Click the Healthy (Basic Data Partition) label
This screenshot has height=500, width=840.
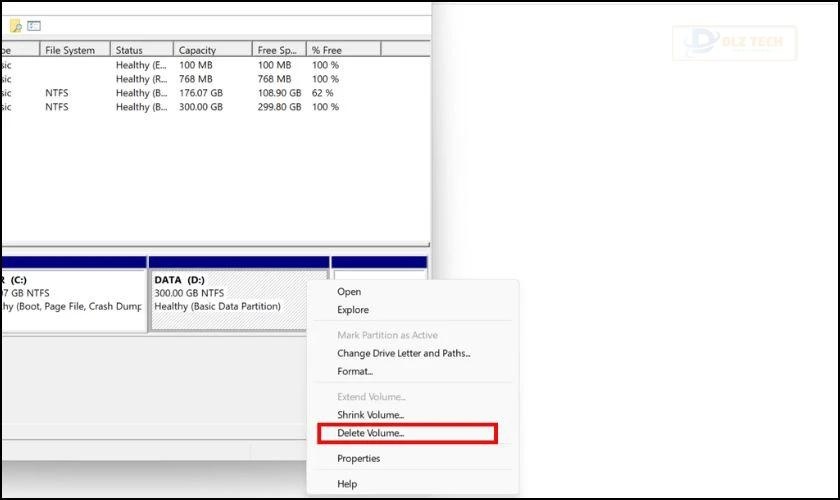(x=218, y=306)
